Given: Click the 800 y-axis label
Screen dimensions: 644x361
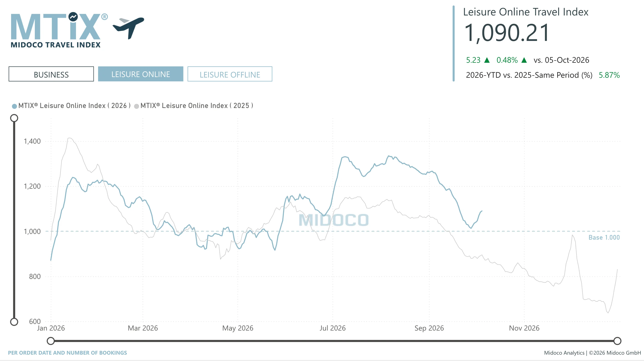Looking at the screenshot, I should coord(35,276).
